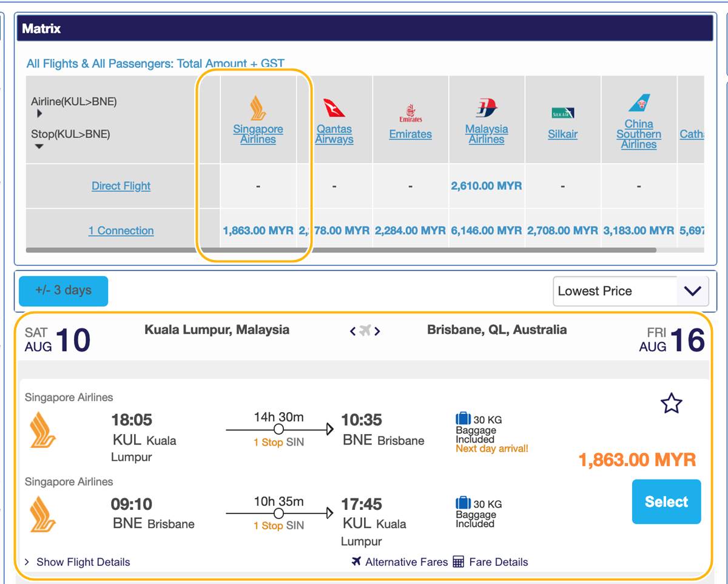
Task: Select the 1,863.00 MYR flight
Action: 666,501
